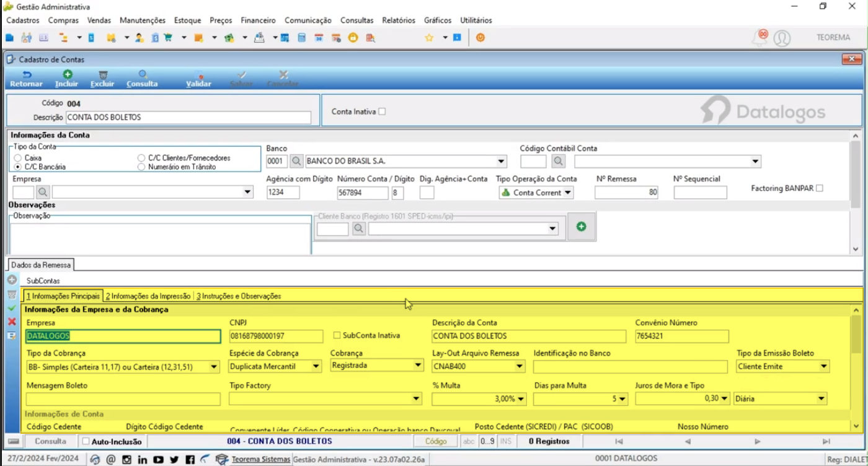Check the SubConta Inativa box
Image resolution: width=868 pixels, height=466 pixels.
pyautogui.click(x=337, y=335)
